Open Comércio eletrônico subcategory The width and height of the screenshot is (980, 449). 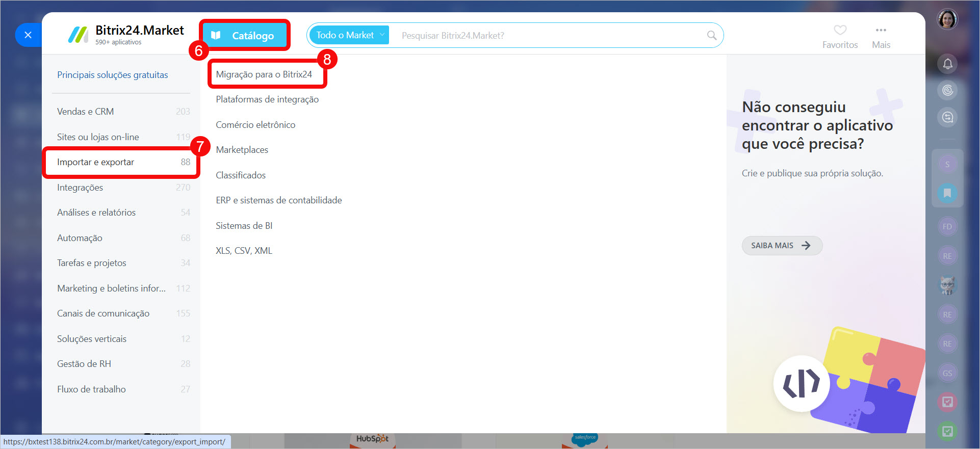point(255,125)
